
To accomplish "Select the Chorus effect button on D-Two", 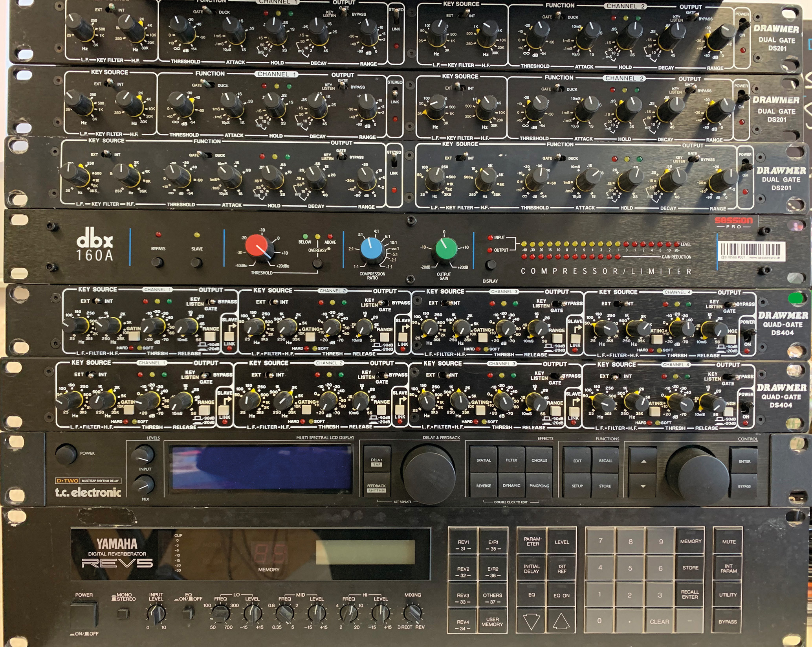I will (x=539, y=460).
